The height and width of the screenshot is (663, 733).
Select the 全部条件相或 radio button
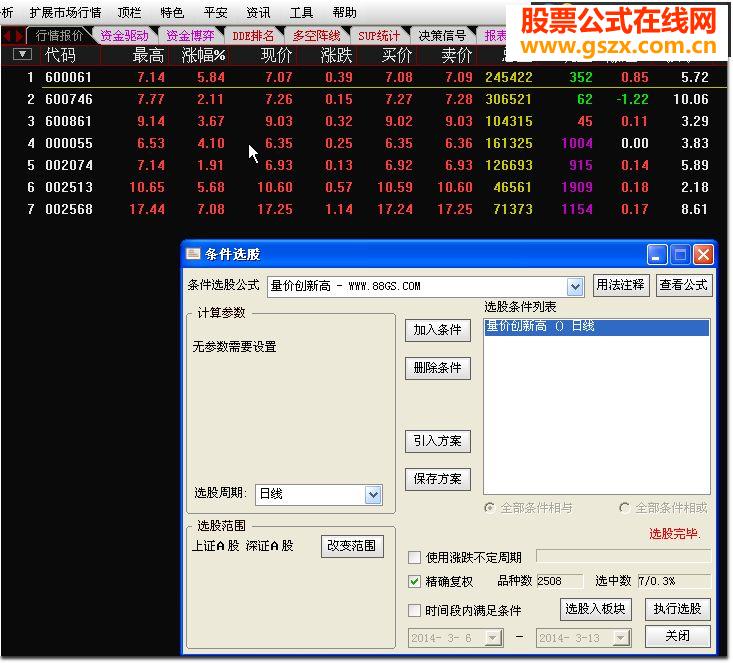(624, 508)
